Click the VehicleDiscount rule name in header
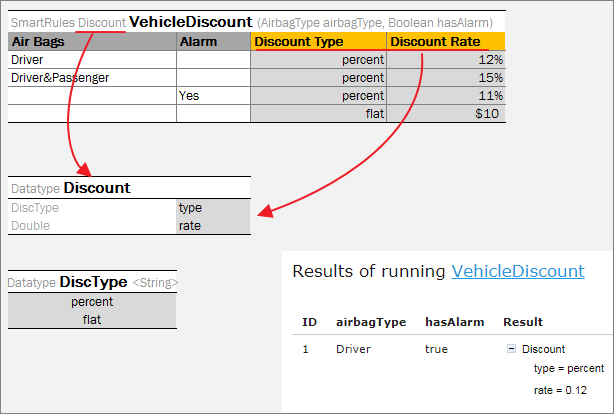Screen dimensions: 614x414 click(190, 21)
